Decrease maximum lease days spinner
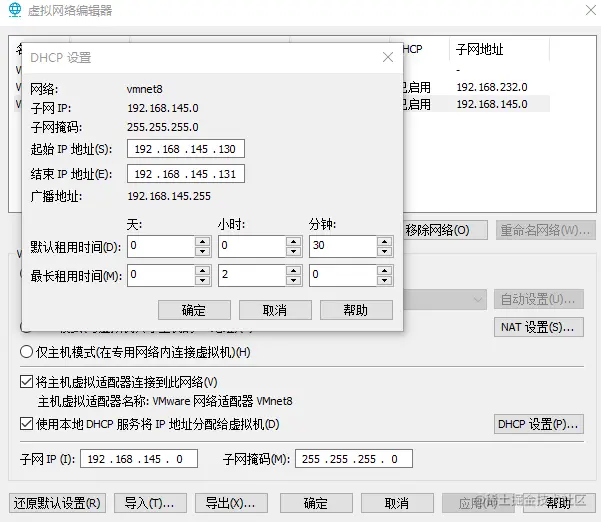The width and height of the screenshot is (601, 522). (x=202, y=281)
